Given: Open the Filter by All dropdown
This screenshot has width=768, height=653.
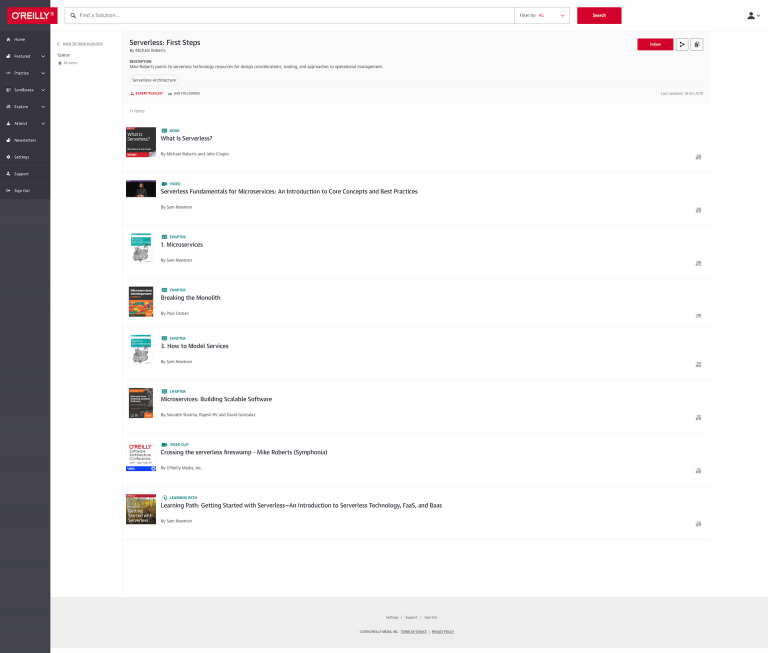Looking at the screenshot, I should click(x=542, y=16).
